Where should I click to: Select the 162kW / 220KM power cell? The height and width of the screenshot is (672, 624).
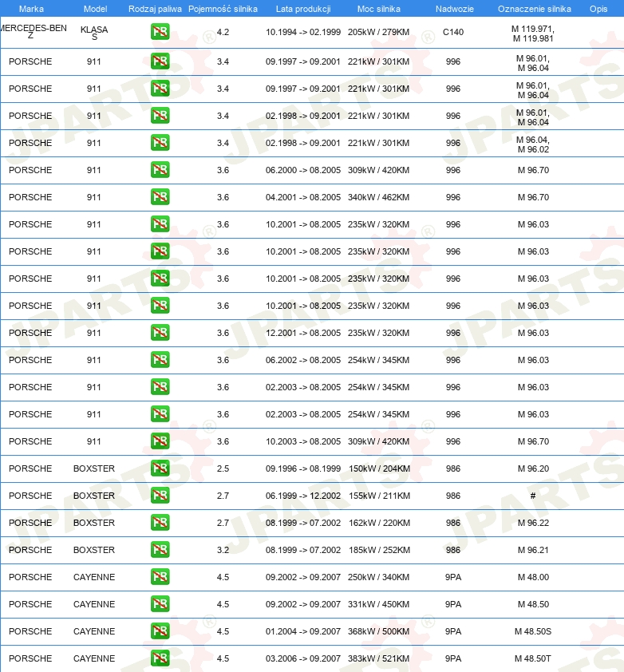coord(380,523)
